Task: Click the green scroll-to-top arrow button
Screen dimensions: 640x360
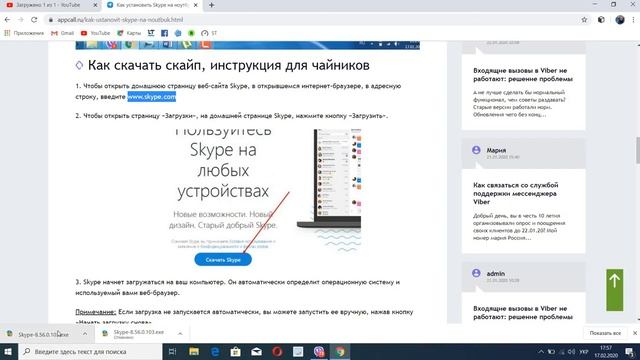Action: click(x=615, y=290)
